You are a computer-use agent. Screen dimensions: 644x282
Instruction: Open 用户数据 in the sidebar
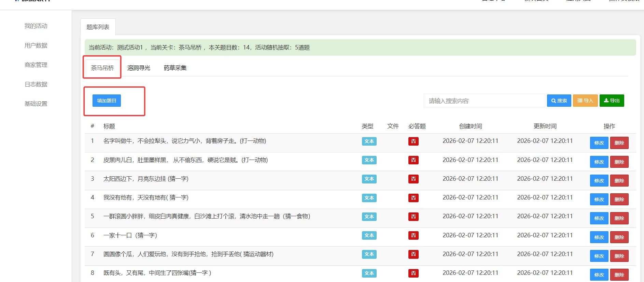[x=36, y=45]
